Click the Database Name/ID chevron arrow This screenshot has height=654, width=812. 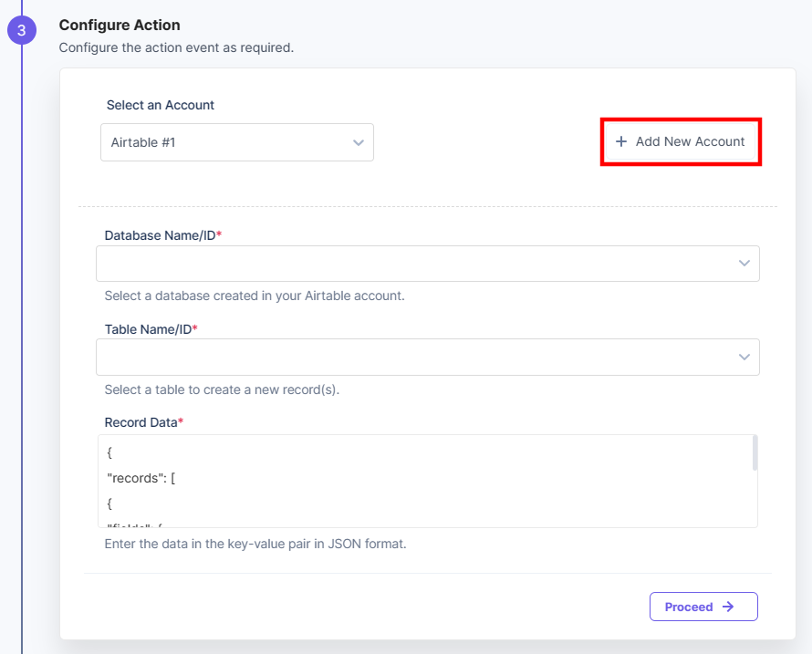coord(744,263)
